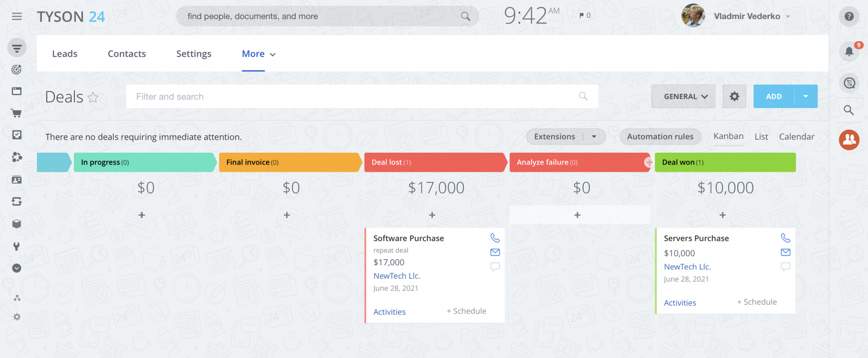Open the wrench icon in left sidebar
Image resolution: width=868 pixels, height=358 pixels.
click(x=17, y=246)
